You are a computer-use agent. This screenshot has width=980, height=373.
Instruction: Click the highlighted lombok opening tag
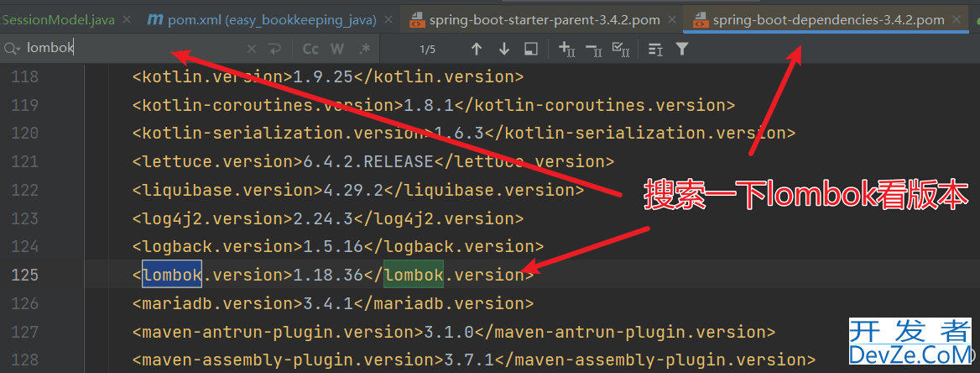pos(172,275)
